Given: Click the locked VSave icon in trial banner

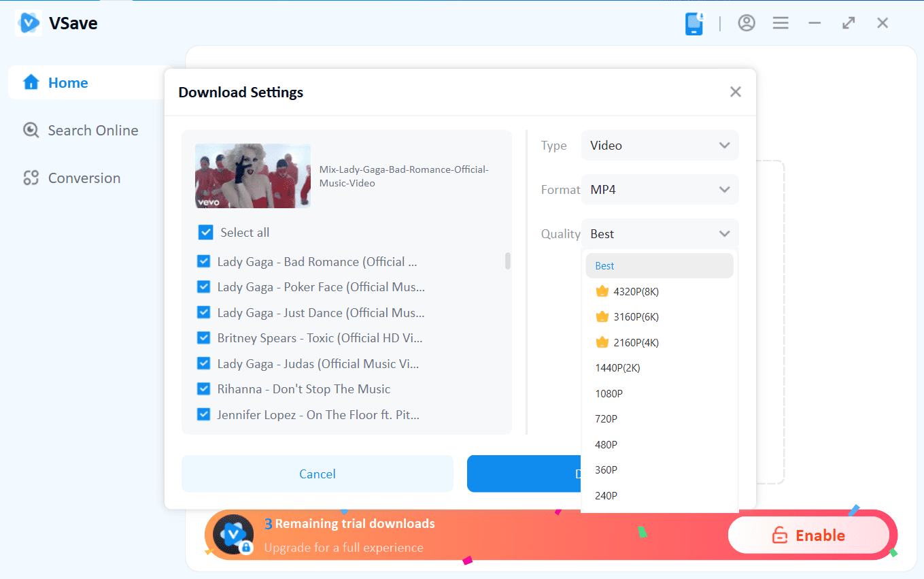Looking at the screenshot, I should click(x=233, y=535).
